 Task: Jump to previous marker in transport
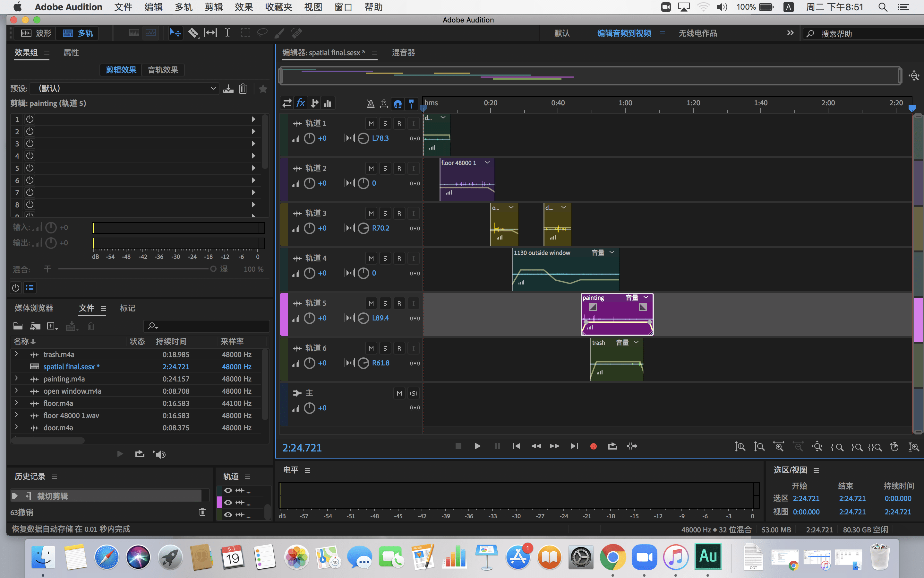click(x=516, y=446)
